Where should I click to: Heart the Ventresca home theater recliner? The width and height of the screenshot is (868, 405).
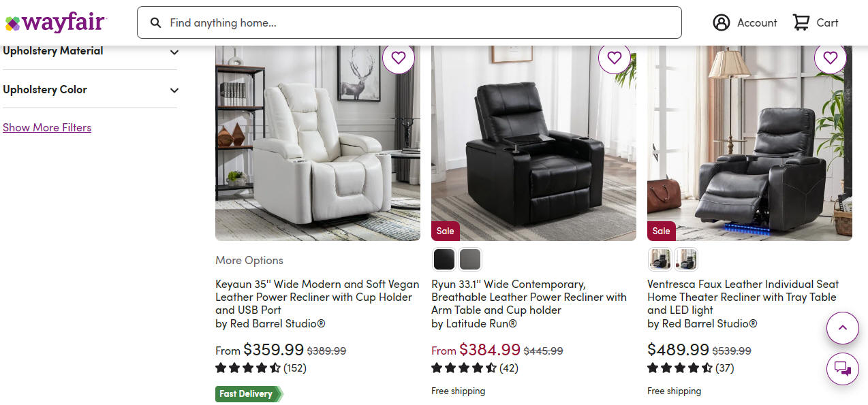tap(831, 58)
